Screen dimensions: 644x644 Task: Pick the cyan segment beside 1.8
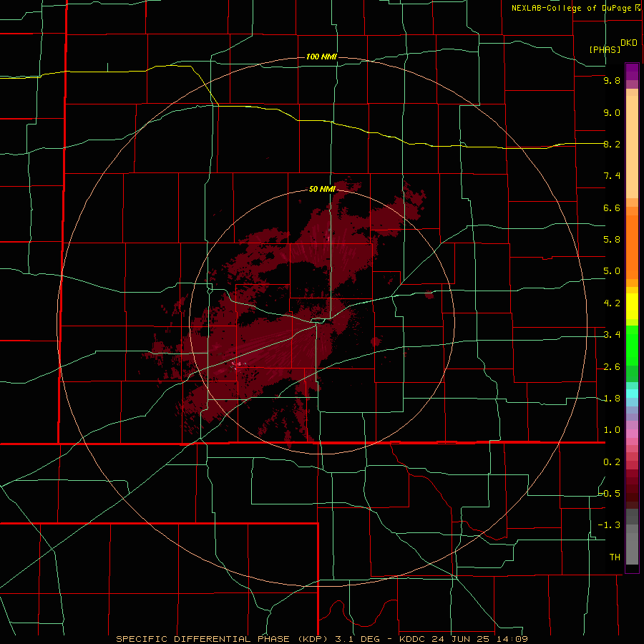point(632,394)
